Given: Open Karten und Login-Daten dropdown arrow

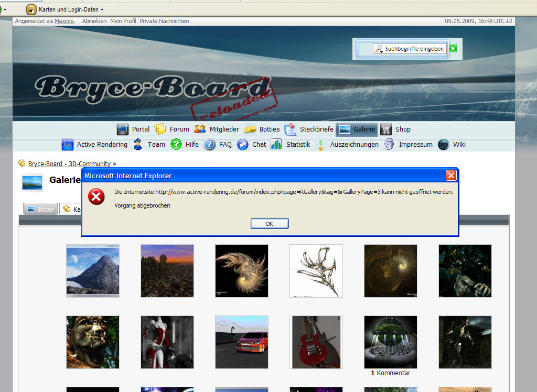Looking at the screenshot, I should point(102,10).
